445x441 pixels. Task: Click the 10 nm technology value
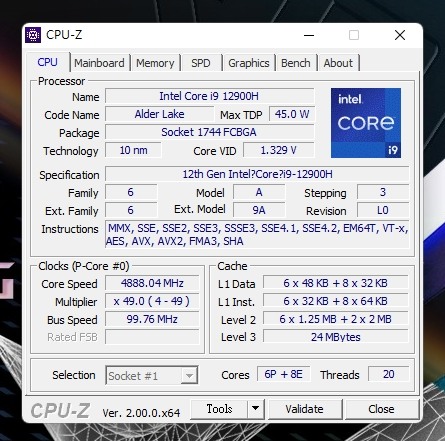coord(133,150)
